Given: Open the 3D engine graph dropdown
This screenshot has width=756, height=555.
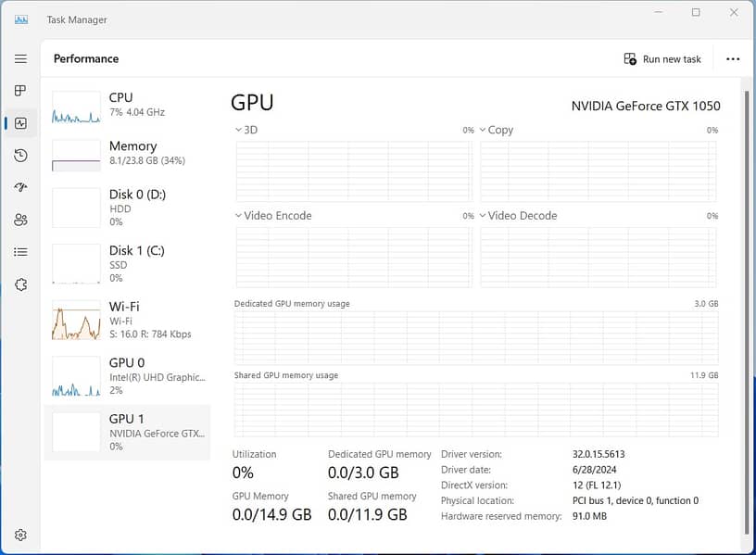Looking at the screenshot, I should pyautogui.click(x=246, y=131).
